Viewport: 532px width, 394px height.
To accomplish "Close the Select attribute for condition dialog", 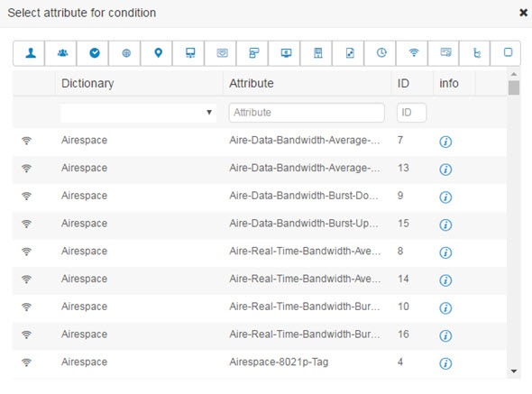I will [x=524, y=13].
